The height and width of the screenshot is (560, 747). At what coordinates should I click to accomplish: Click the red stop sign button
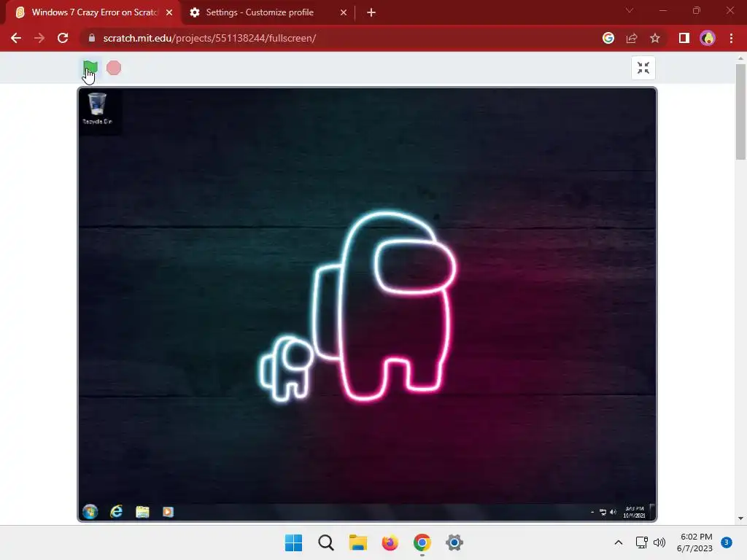[x=113, y=68]
